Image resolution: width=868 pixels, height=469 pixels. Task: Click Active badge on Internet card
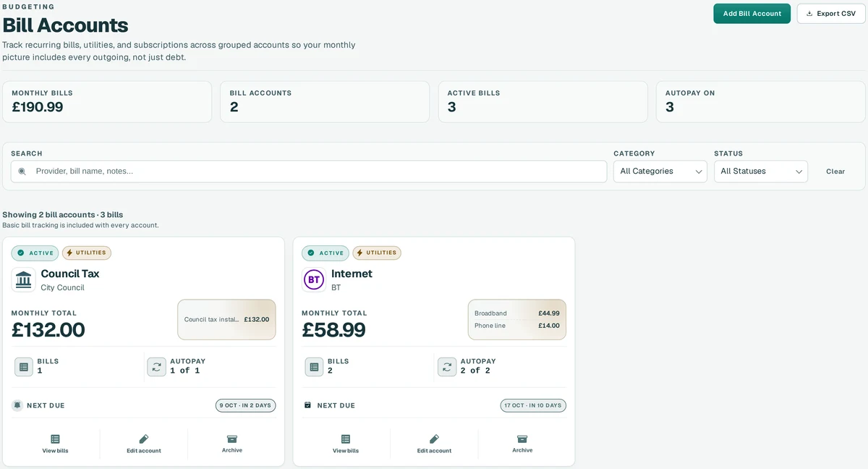[x=325, y=253]
